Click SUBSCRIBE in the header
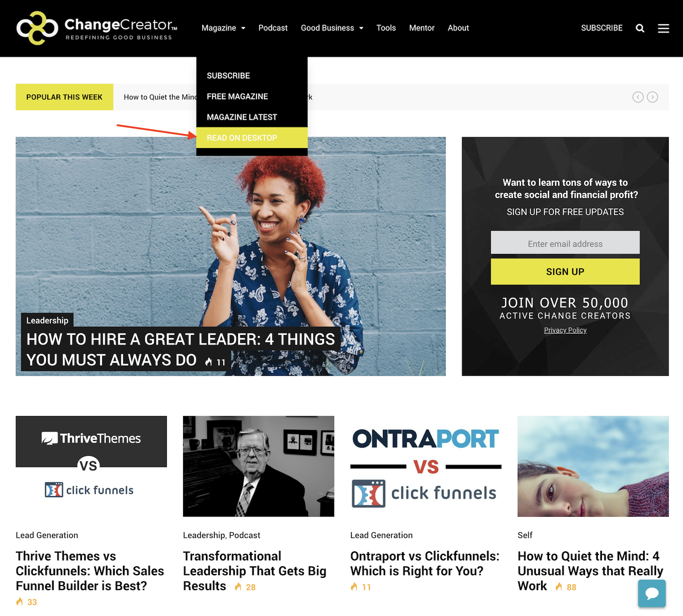Screen dimensions: 683x616 click(x=602, y=28)
